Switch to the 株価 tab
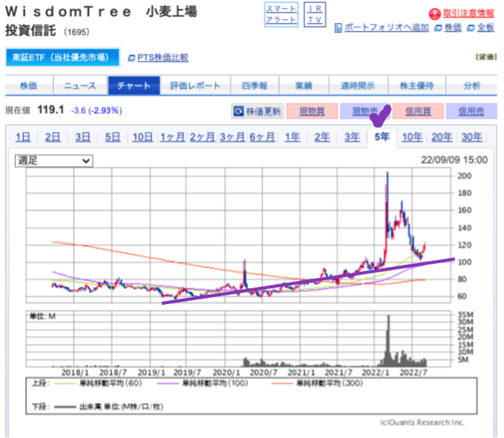The height and width of the screenshot is (438, 504). (29, 86)
